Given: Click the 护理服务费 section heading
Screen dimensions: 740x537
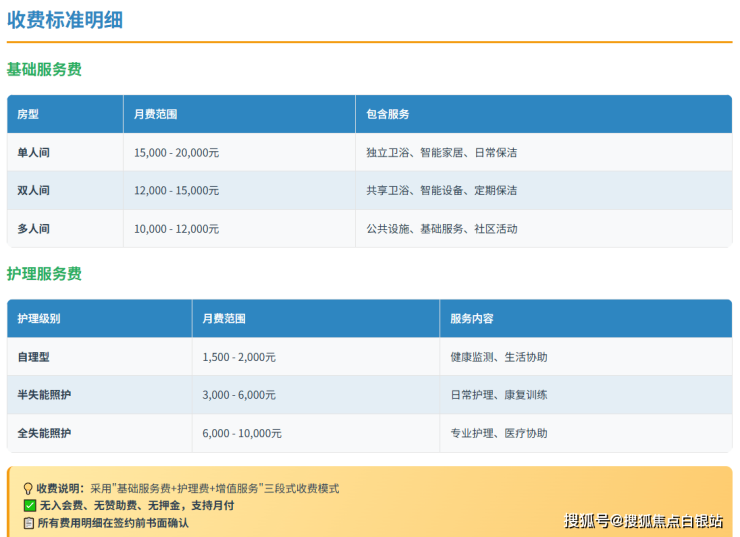Looking at the screenshot, I should pyautogui.click(x=44, y=274).
